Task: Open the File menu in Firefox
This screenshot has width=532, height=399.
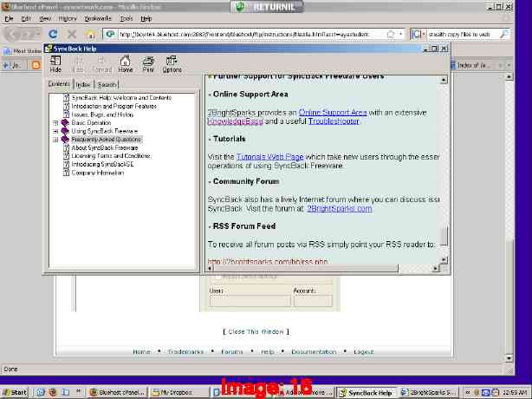Action: (x=9, y=19)
